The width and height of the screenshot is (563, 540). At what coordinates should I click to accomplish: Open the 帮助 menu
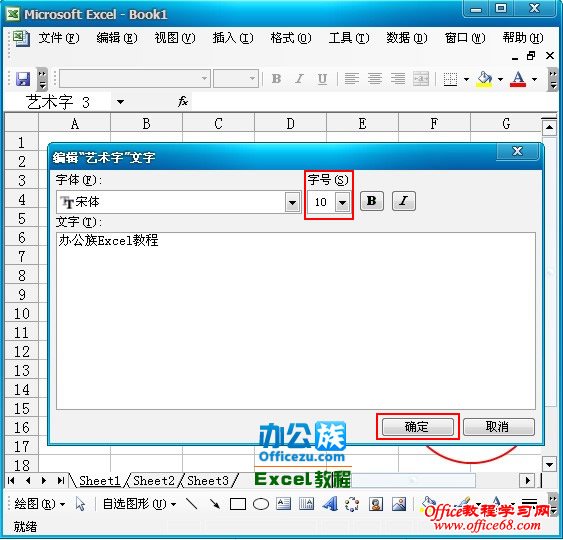tap(523, 38)
